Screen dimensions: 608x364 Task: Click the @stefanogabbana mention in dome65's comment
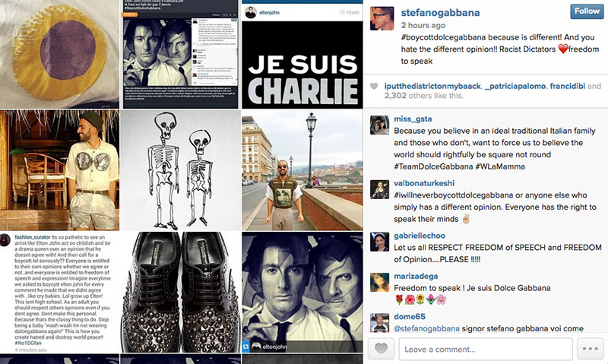tap(426, 328)
